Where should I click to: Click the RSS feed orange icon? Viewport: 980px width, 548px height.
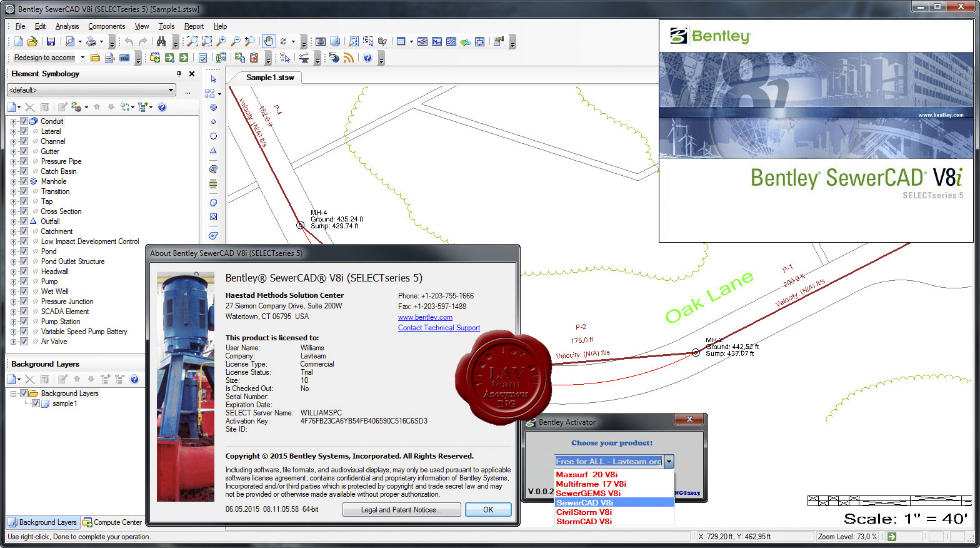(x=349, y=58)
